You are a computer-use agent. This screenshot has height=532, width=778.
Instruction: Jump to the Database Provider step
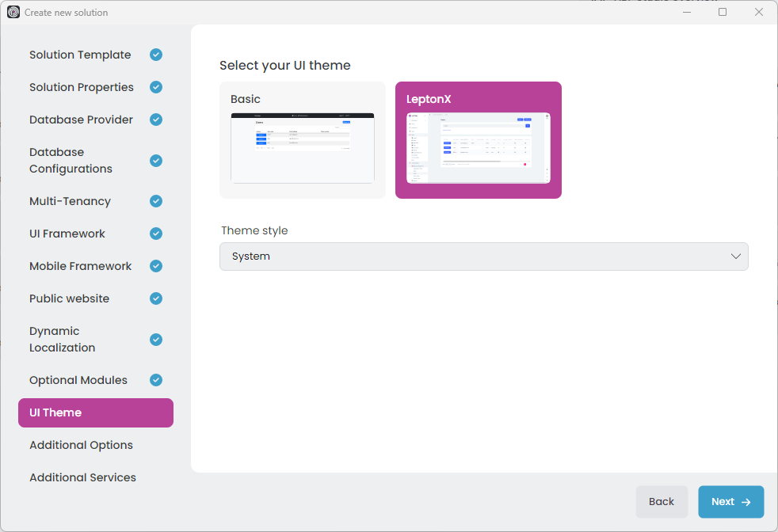[x=96, y=120]
